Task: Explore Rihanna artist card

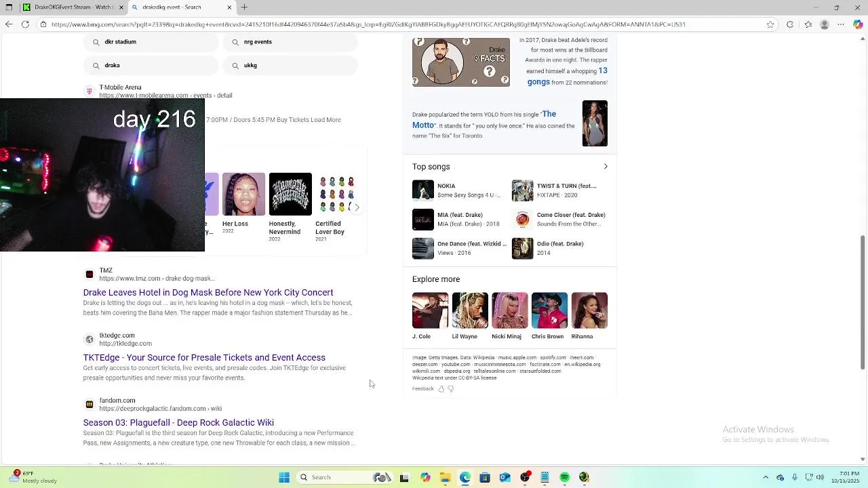Action: [589, 316]
